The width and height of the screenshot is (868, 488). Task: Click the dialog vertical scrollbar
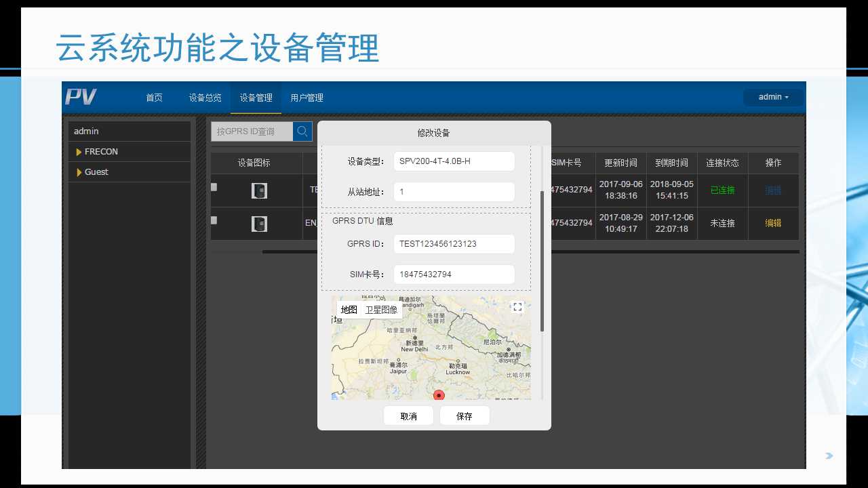(x=542, y=261)
